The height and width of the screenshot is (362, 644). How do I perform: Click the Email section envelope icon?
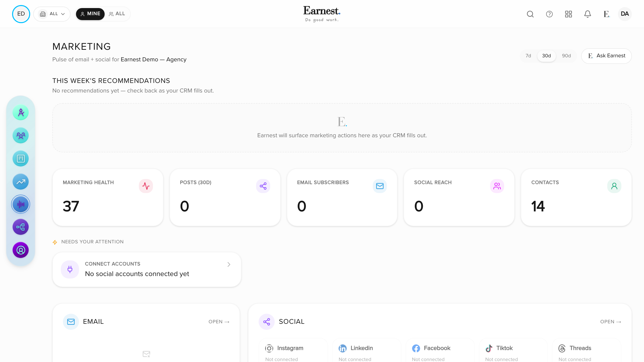tap(71, 322)
